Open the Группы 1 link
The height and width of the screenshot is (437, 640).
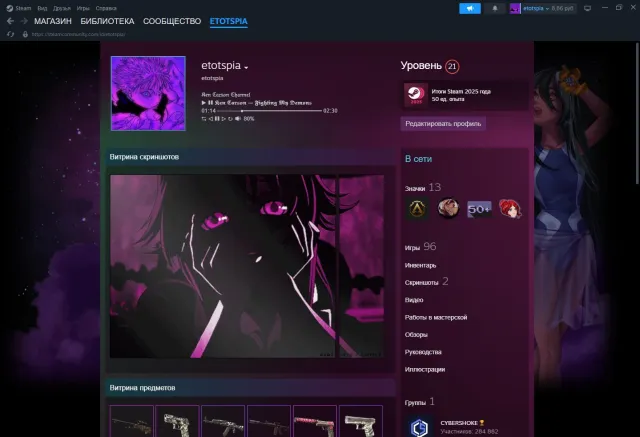420,402
